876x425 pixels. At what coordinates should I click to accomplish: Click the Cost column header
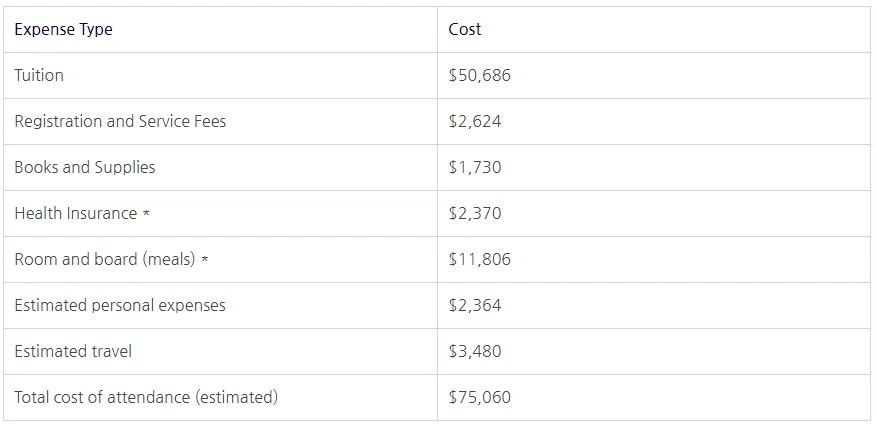coord(465,30)
